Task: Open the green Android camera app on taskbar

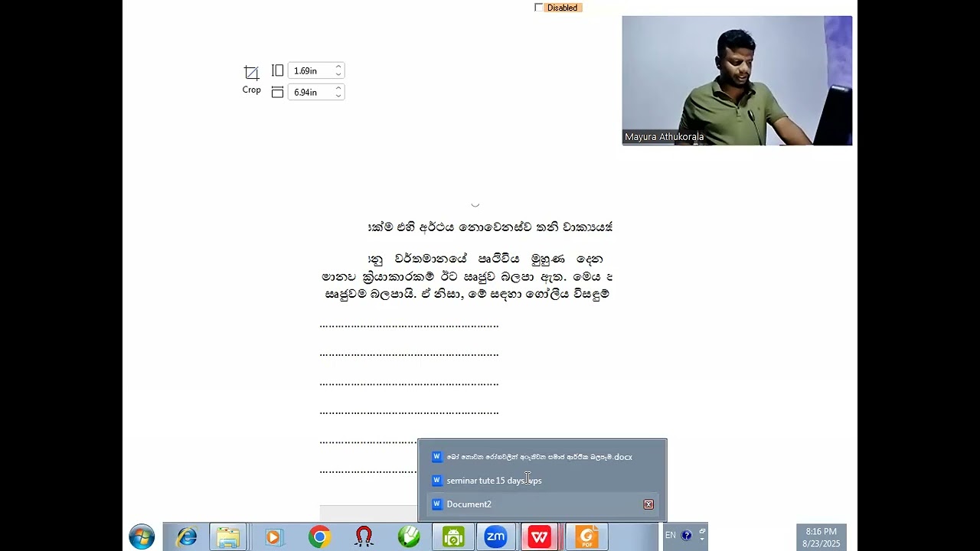Action: (x=453, y=537)
